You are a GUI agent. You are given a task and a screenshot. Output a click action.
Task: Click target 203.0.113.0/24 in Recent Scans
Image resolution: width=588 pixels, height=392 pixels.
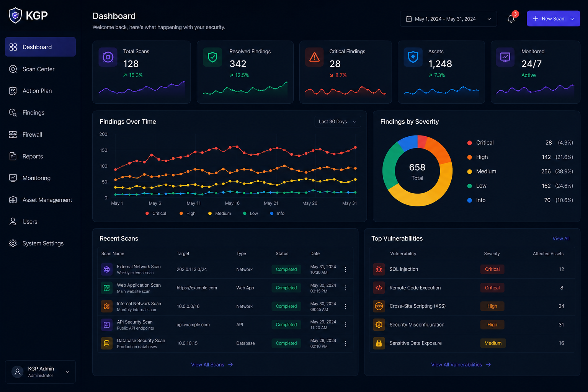click(x=192, y=269)
